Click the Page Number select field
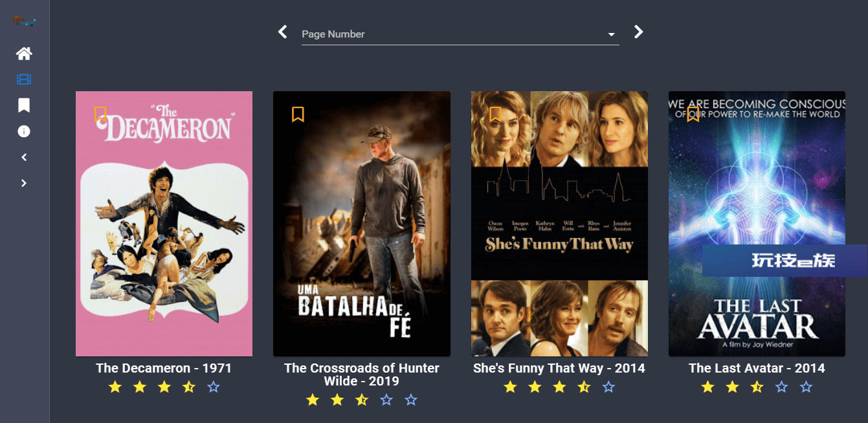The height and width of the screenshot is (423, 868). coord(460,34)
